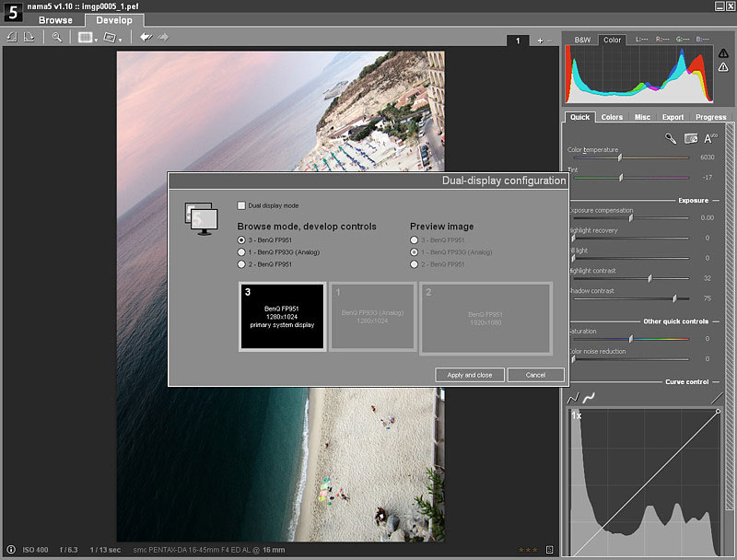Pick white balance with the eyedropper

coord(671,138)
